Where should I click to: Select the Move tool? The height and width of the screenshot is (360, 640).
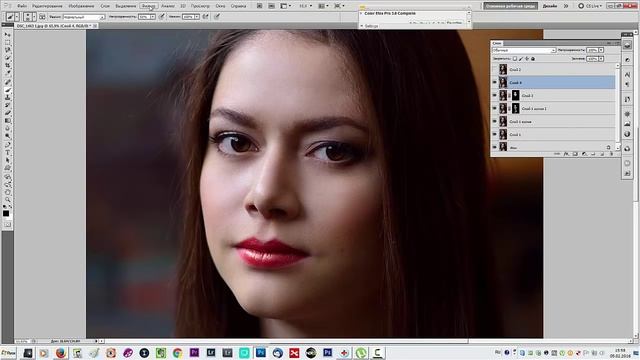[7, 35]
